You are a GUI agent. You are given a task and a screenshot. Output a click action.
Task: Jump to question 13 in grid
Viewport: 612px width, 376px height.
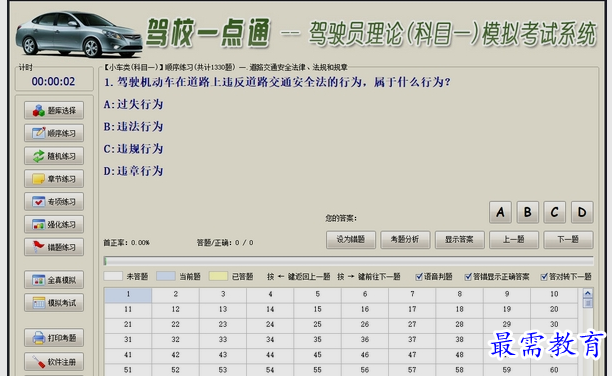[x=223, y=309]
